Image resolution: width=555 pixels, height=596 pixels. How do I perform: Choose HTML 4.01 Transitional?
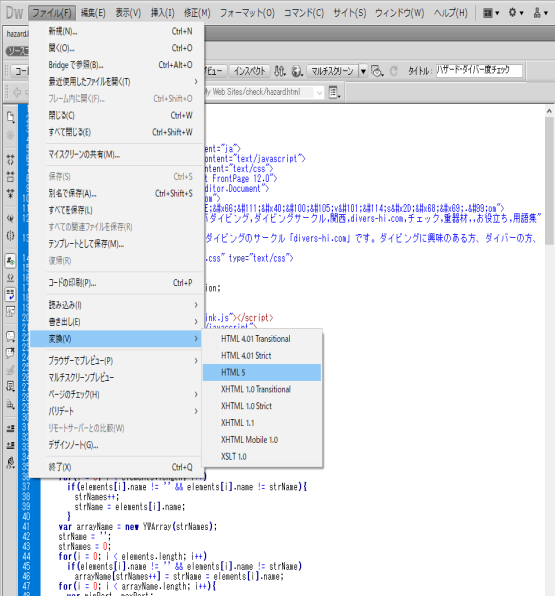(262, 339)
